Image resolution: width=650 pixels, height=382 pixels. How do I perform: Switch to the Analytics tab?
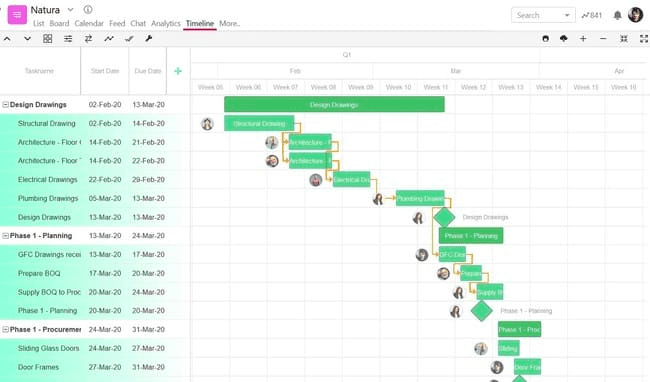(166, 24)
